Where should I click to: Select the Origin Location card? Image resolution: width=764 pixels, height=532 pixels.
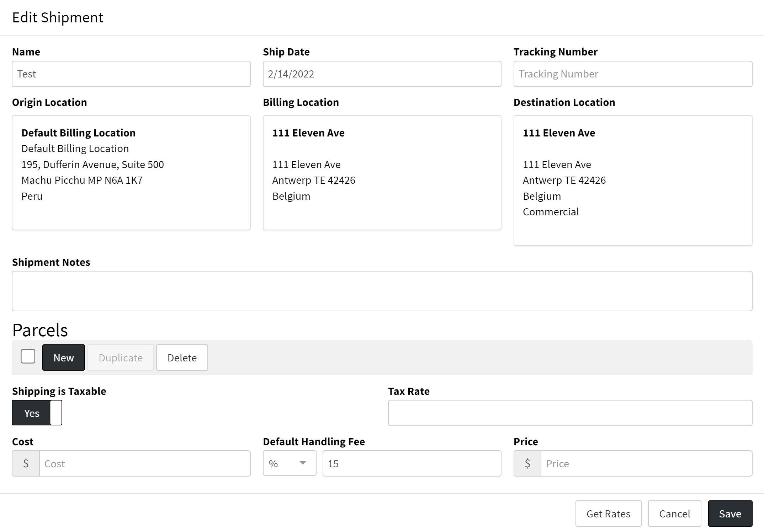coord(131,173)
